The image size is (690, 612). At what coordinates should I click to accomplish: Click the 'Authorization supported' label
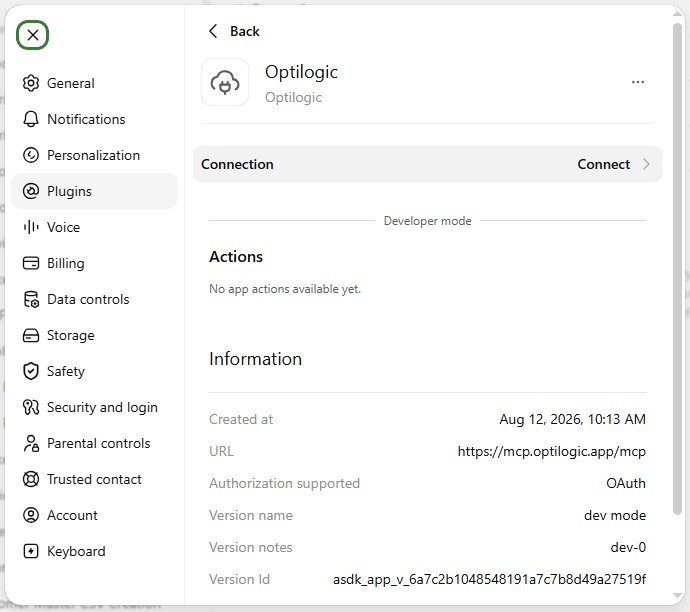284,484
